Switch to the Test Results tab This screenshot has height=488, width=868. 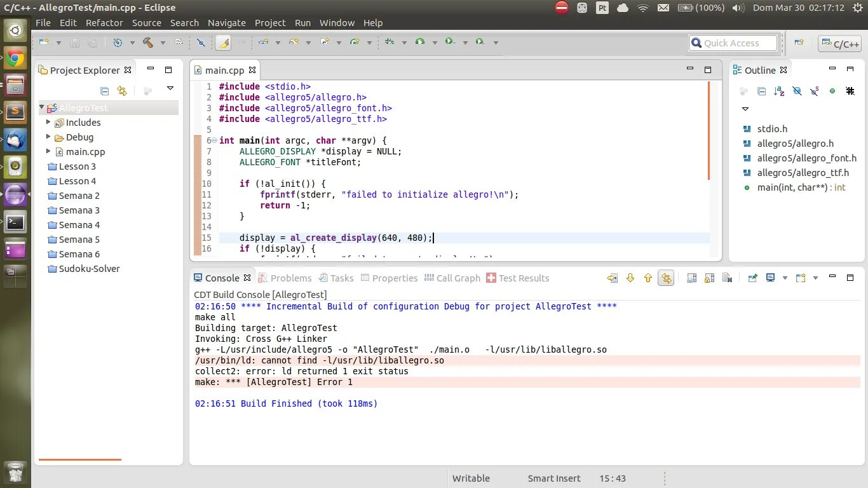pos(517,278)
